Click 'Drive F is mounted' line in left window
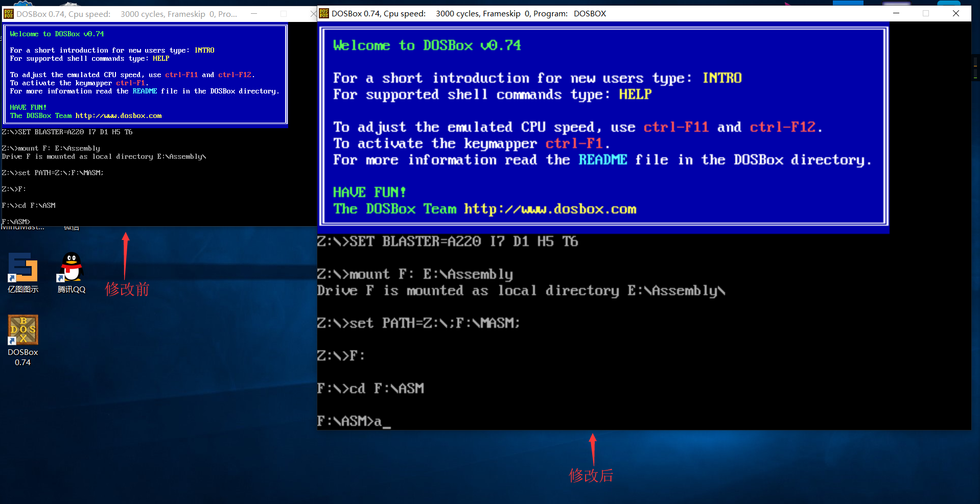980x504 pixels. coord(104,157)
